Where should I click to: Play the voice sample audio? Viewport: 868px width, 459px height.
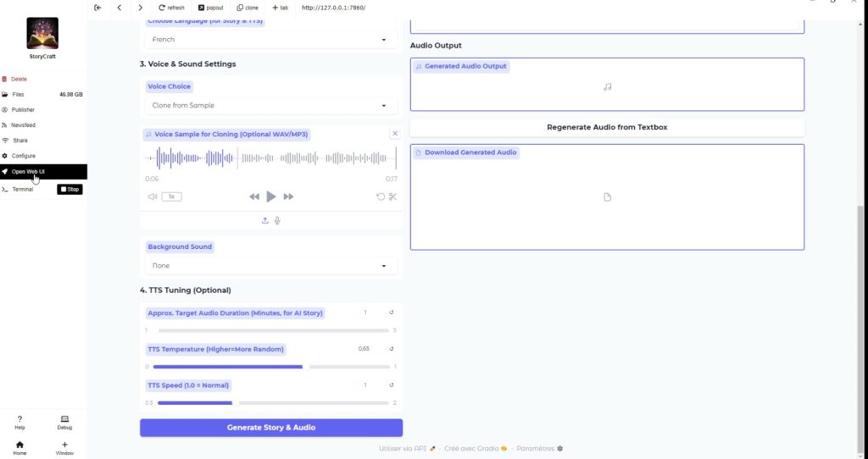pyautogui.click(x=271, y=196)
